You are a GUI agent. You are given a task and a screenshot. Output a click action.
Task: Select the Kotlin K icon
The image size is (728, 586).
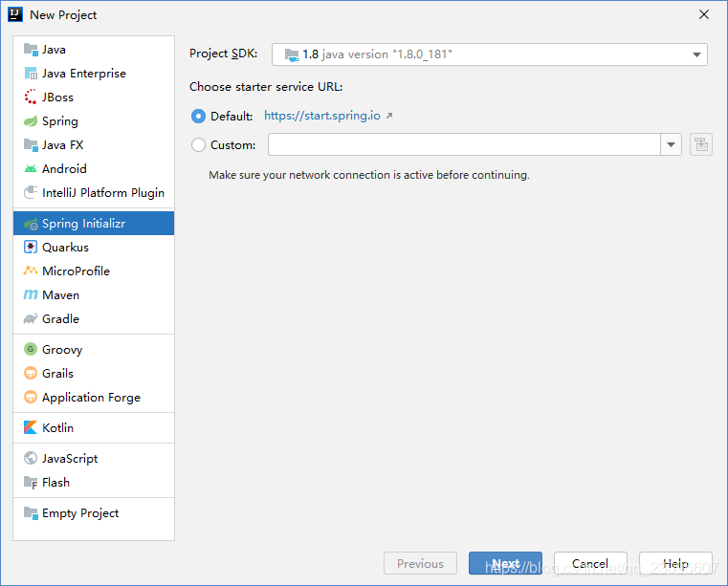[31, 427]
